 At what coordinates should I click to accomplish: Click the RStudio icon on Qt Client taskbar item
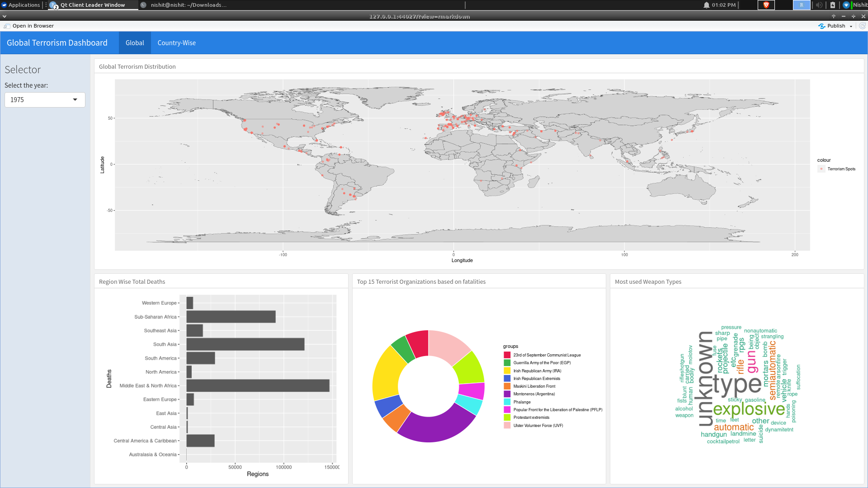pos(53,5)
